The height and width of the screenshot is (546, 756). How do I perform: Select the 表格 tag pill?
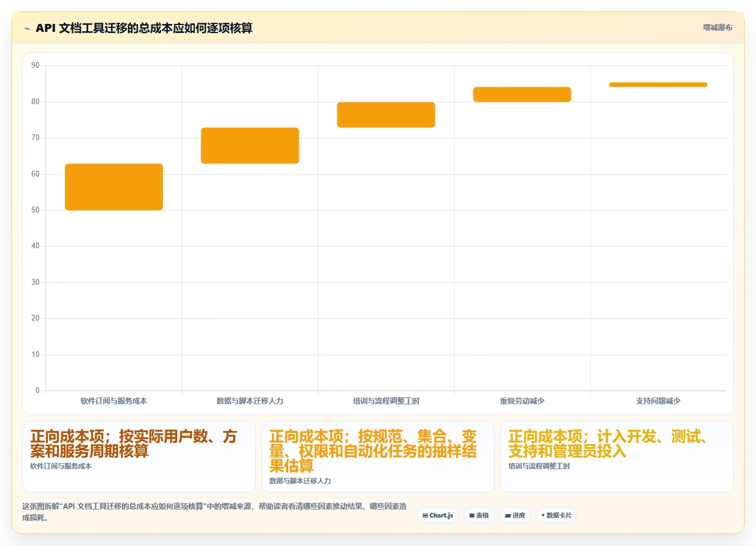click(479, 515)
